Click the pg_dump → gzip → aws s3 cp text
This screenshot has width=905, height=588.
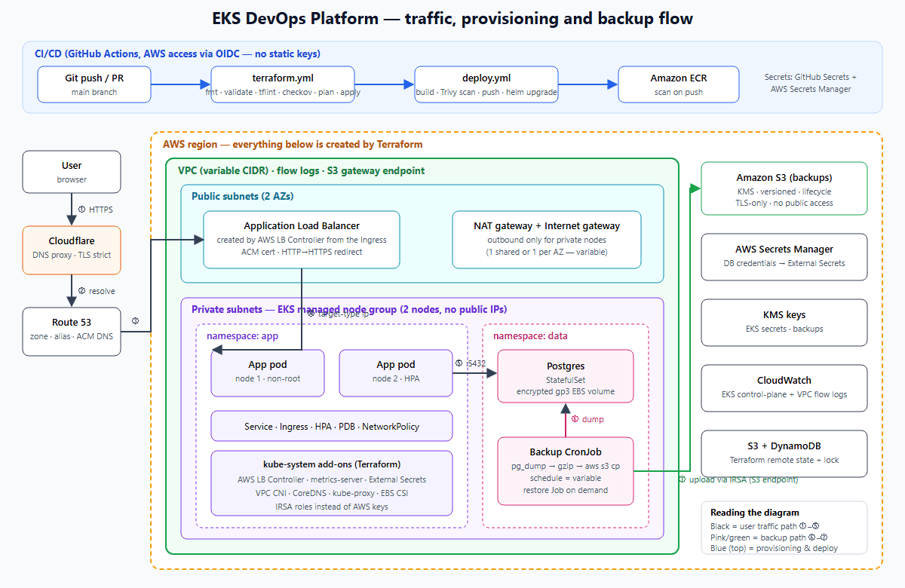point(566,467)
